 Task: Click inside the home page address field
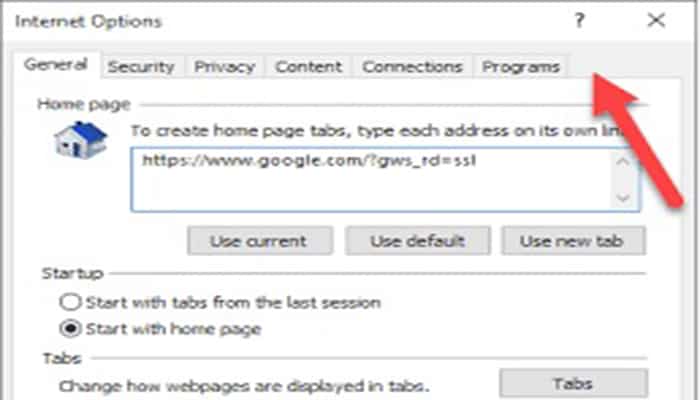pyautogui.click(x=370, y=180)
